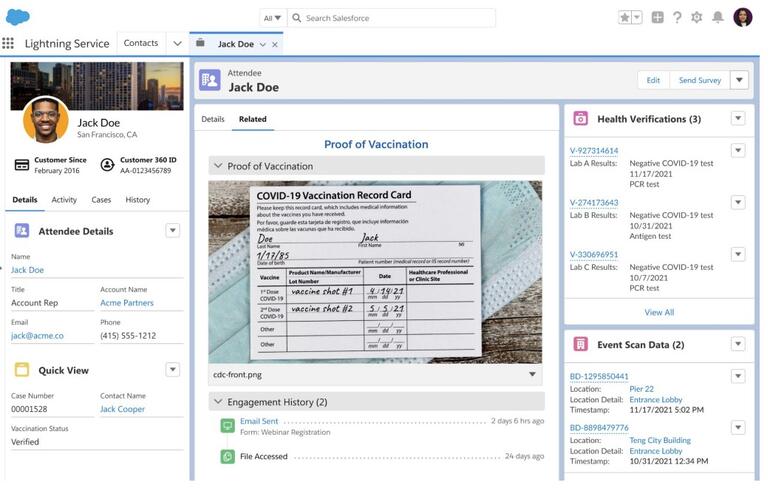Click the Event Scan Data panel icon
Image resolution: width=770 pixels, height=488 pixels.
(580, 344)
